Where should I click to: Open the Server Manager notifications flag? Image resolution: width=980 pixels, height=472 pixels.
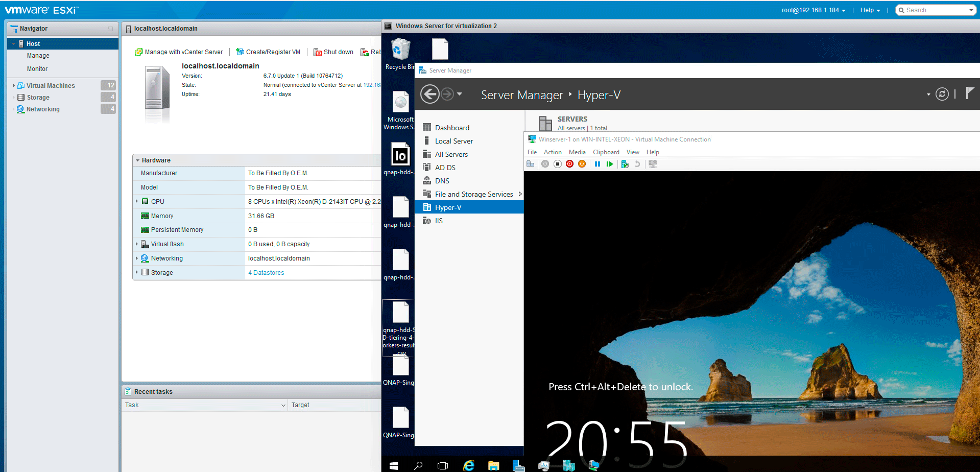click(969, 93)
